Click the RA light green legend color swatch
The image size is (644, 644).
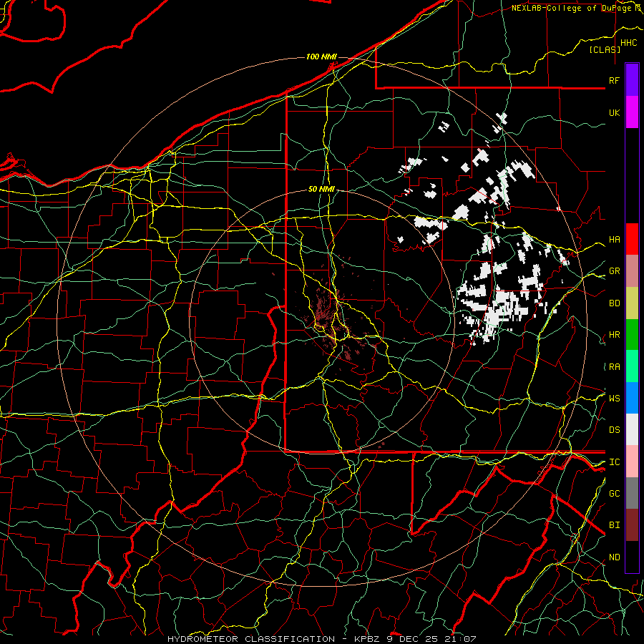click(632, 366)
